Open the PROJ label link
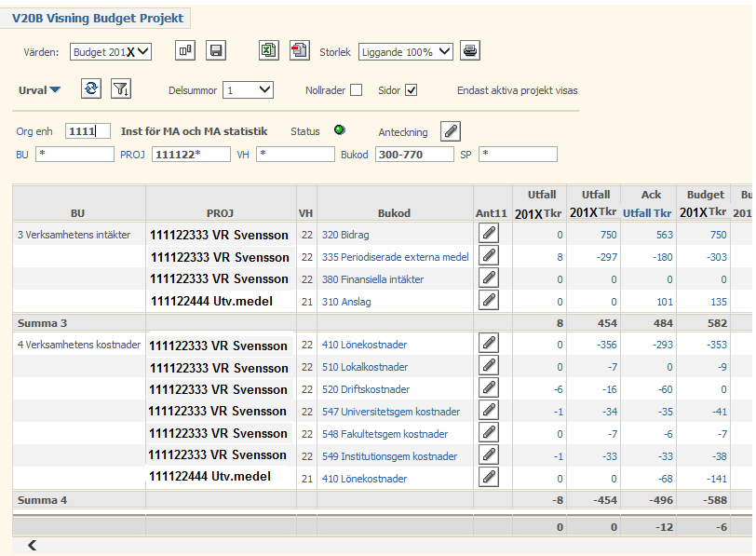Image resolution: width=756 pixels, height=556 pixels. [132, 155]
